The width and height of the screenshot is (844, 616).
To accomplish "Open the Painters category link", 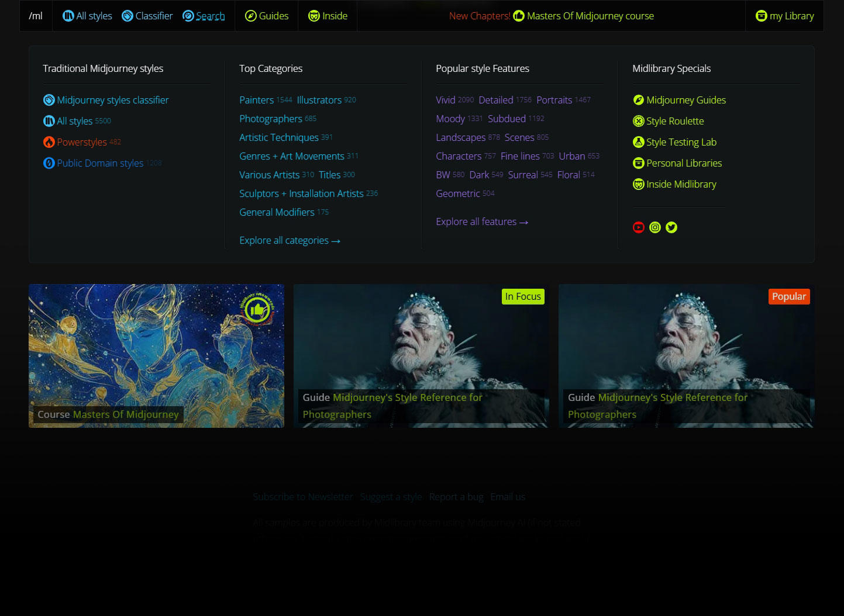I will (x=257, y=100).
